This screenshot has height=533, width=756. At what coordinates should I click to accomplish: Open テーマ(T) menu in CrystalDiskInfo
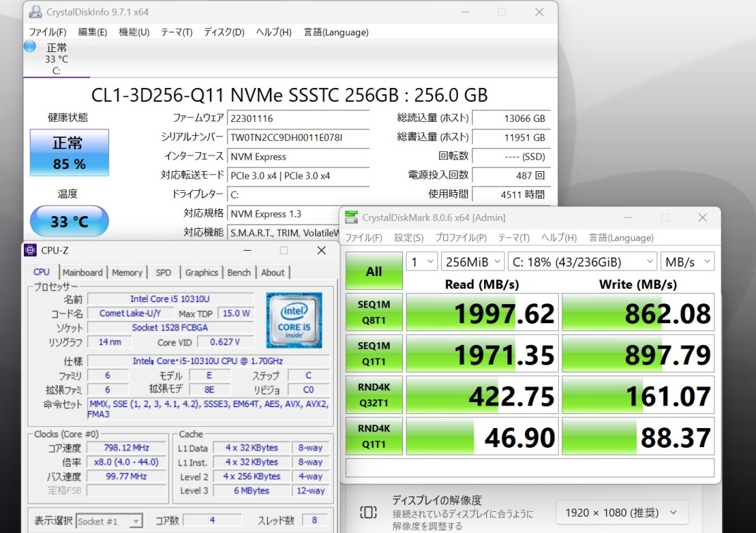point(176,32)
